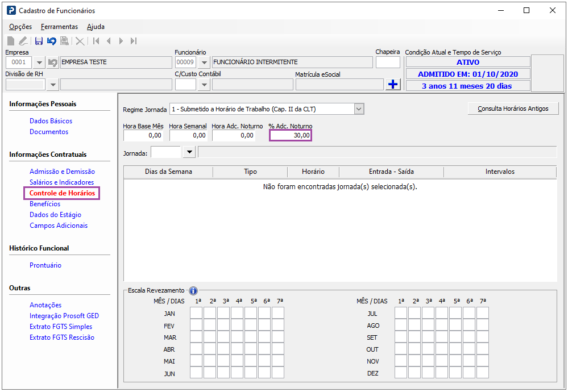Click the Chapeira input field
This screenshot has height=392, width=568.
pyautogui.click(x=388, y=62)
